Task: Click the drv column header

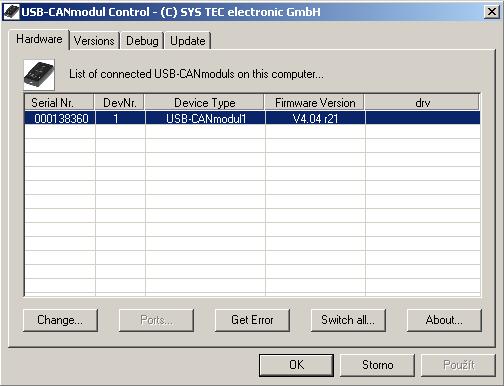Action: pyautogui.click(x=422, y=103)
